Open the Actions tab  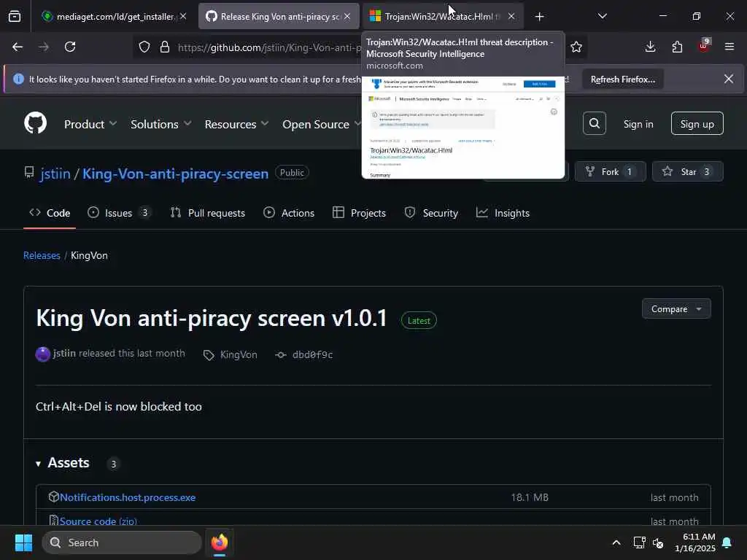[x=289, y=213]
